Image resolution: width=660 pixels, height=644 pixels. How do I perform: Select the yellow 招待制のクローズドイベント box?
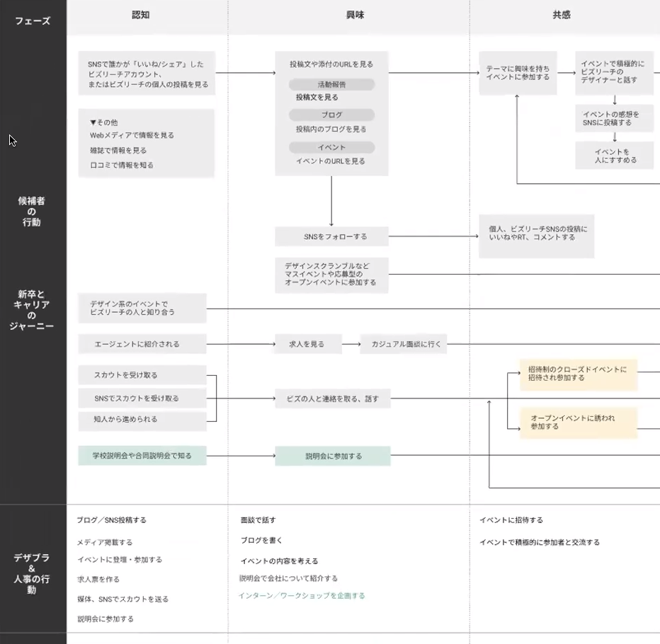(579, 374)
